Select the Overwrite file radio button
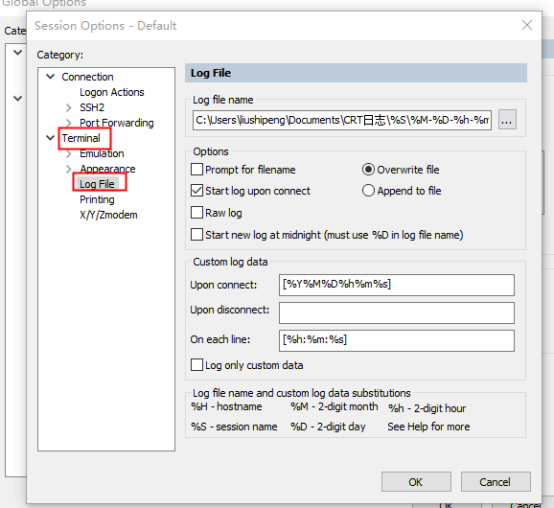Screen dimensions: 554x508 pos(368,169)
